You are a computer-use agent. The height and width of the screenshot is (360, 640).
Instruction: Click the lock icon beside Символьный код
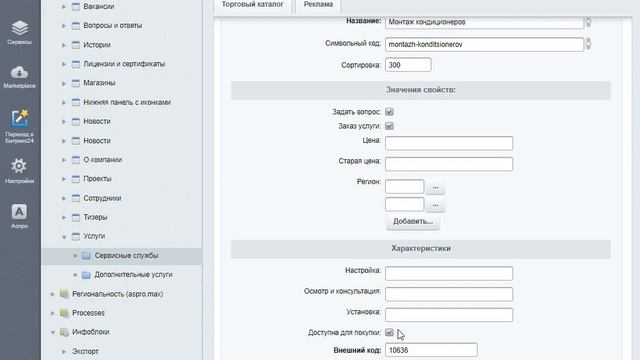(x=589, y=44)
